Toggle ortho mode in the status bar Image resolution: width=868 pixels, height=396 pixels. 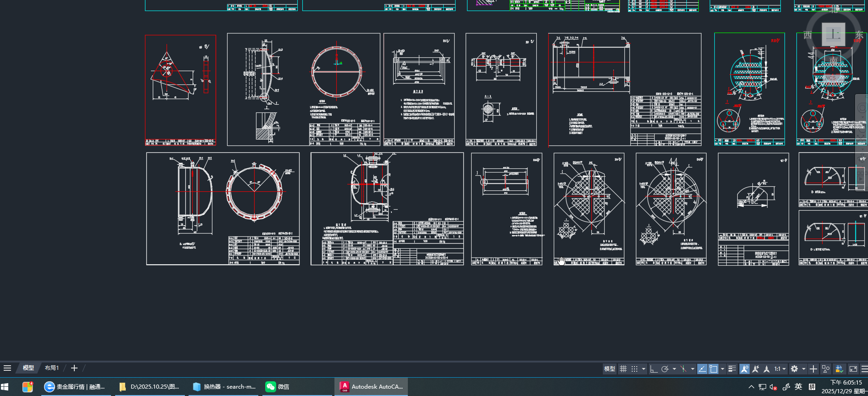click(x=654, y=369)
